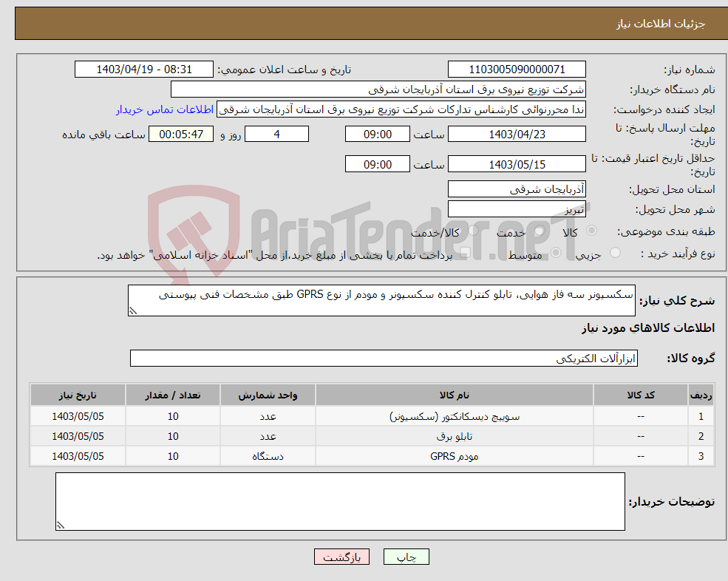Click the delivery province field آذربایجان شرقی
Viewport: 728px width, 581px height.
pyautogui.click(x=517, y=189)
